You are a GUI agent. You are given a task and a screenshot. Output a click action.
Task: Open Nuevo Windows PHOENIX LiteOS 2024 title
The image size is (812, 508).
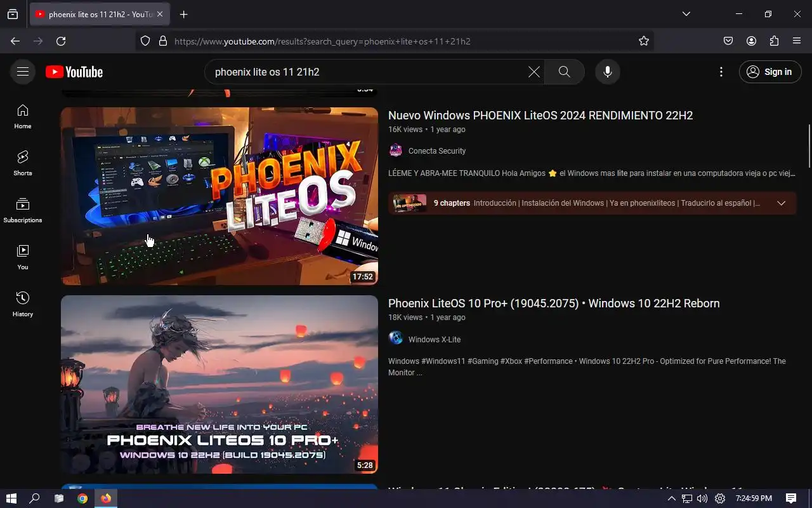(x=540, y=116)
